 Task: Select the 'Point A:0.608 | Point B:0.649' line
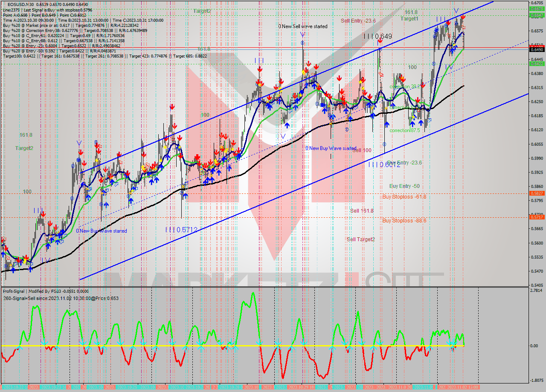pos(44,15)
